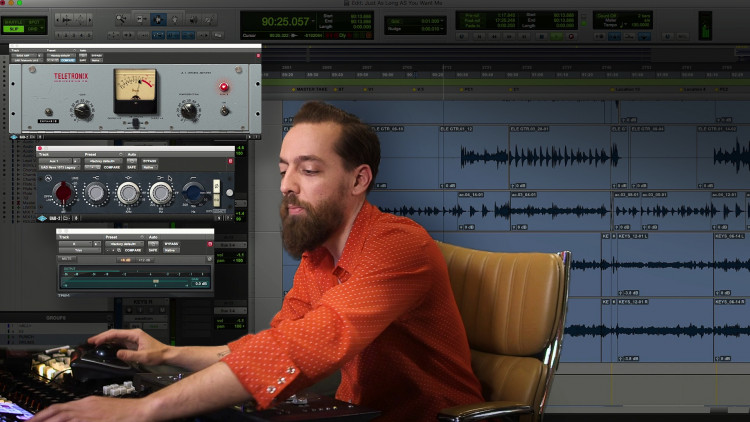750x422 pixels.
Task: Select the Pencil tool in the toolbar
Action: 209,20
